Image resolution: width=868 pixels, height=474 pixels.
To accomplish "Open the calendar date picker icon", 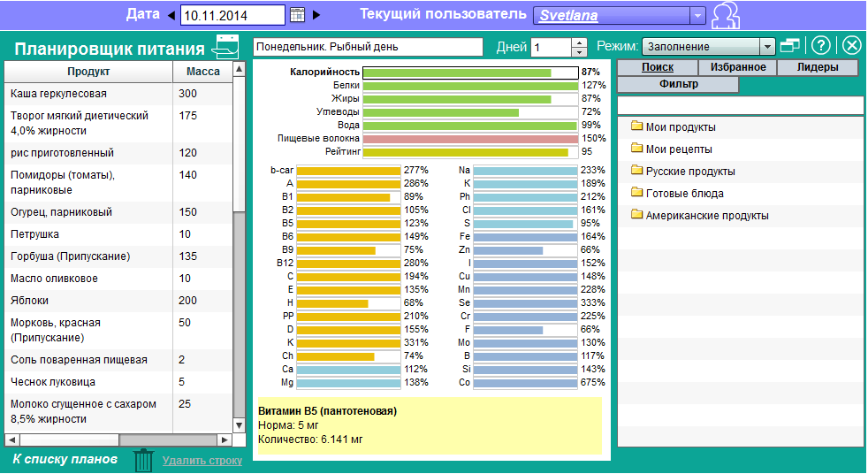I will coord(297,15).
